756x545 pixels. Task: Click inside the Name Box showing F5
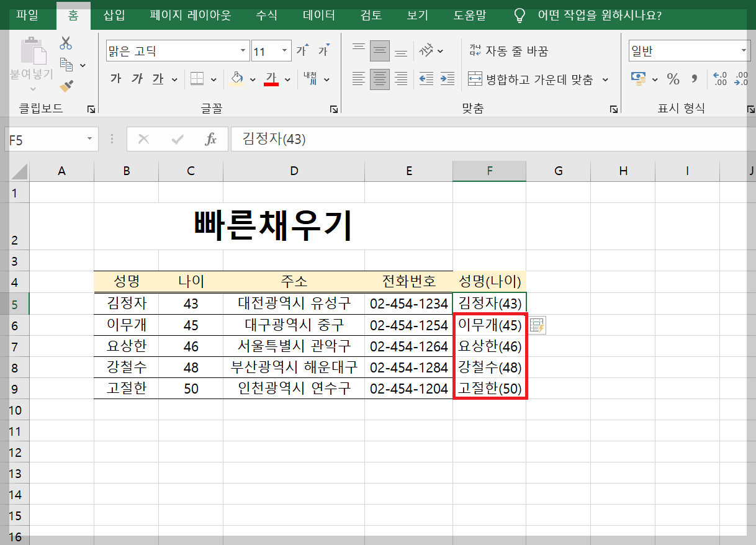(x=43, y=139)
